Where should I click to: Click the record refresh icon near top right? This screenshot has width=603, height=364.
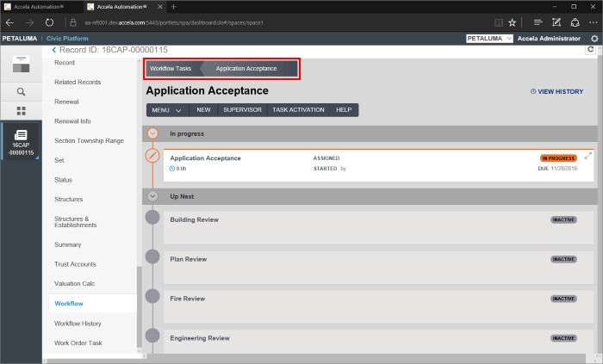point(590,50)
